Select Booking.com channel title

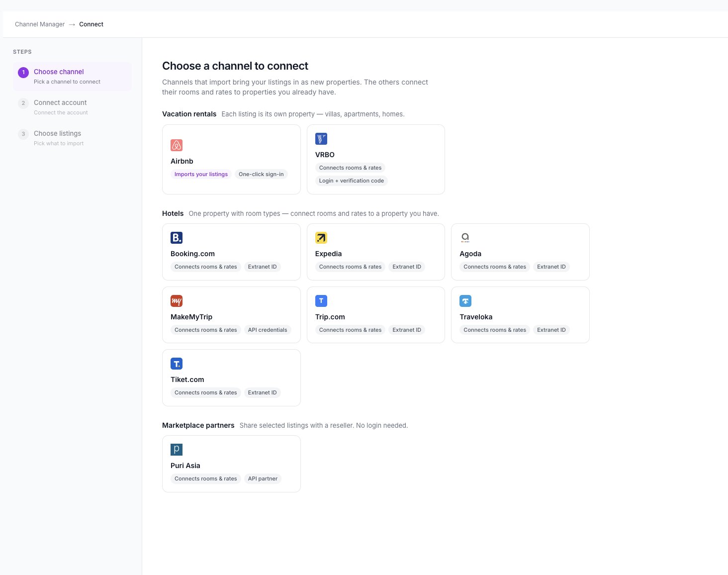click(192, 254)
